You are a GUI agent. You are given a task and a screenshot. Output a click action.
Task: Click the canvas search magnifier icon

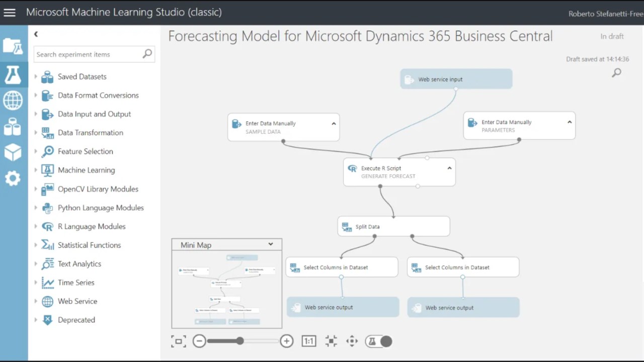pos(616,73)
